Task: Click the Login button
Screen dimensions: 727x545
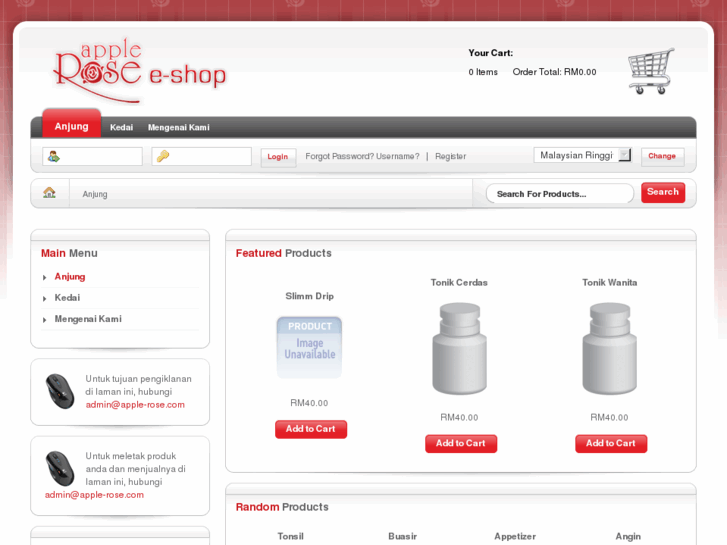Action: coord(278,157)
